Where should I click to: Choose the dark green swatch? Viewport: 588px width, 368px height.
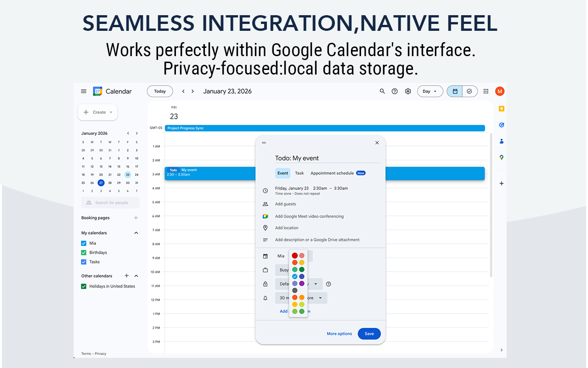pyautogui.click(x=302, y=270)
